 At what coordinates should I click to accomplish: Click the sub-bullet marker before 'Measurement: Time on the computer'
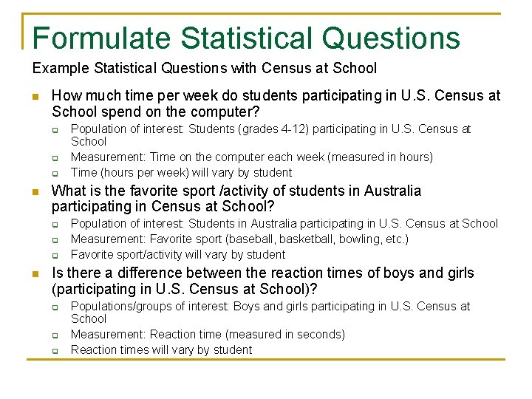point(55,157)
